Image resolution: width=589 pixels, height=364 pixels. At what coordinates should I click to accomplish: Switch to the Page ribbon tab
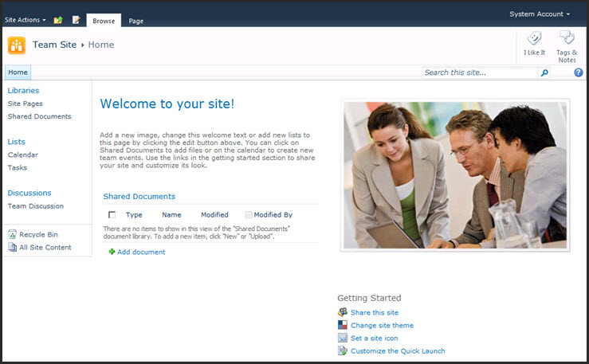pos(136,21)
